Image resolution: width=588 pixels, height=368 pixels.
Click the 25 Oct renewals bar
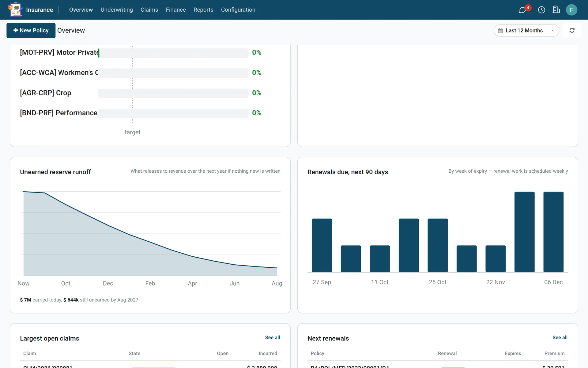(438, 245)
